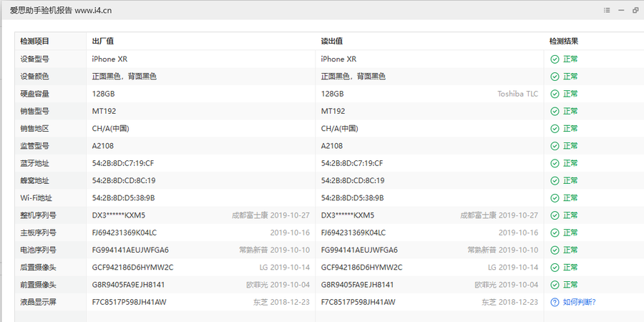The height and width of the screenshot is (322, 644).
Task: Click the green check icon for 后置摄像头 row
Action: (x=555, y=268)
